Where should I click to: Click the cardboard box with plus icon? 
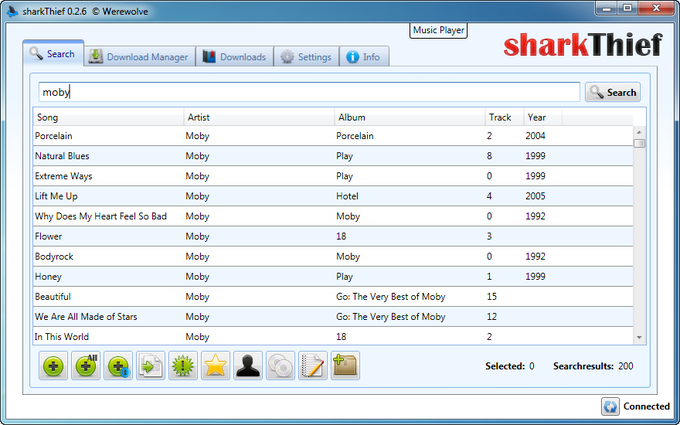coord(345,366)
